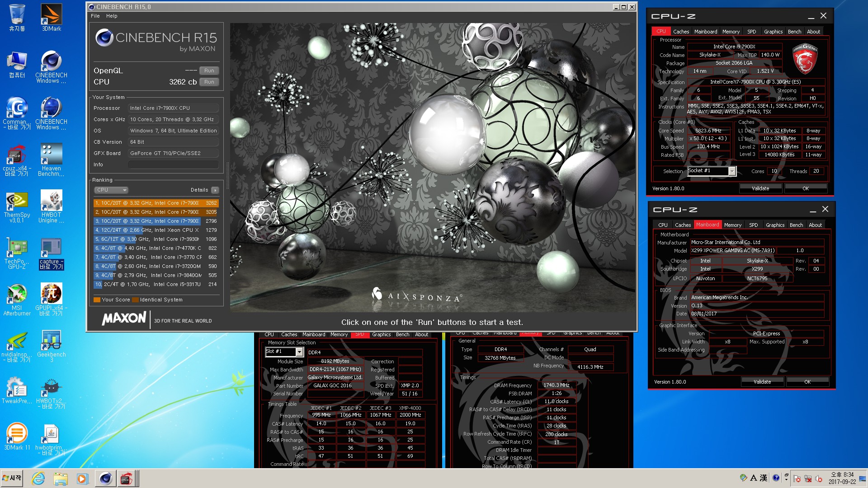Screen dimensions: 868x488
Task: Switch to Caches tab in top CPU-Z window
Action: click(681, 32)
